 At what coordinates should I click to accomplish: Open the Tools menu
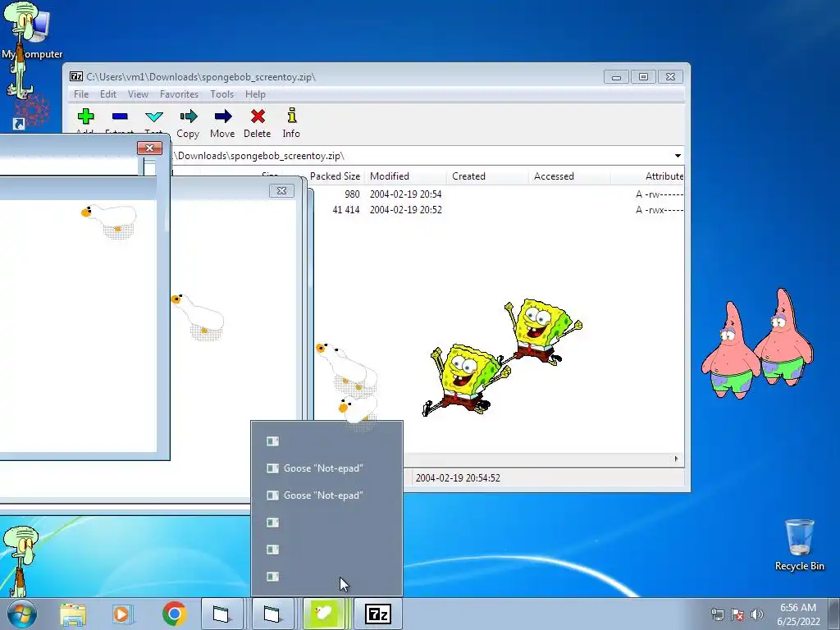click(x=221, y=94)
